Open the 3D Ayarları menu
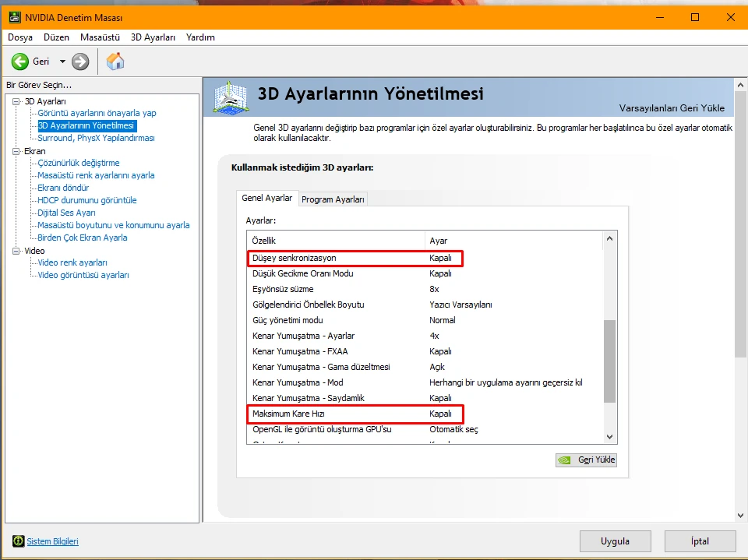The height and width of the screenshot is (560, 748). 153,37
